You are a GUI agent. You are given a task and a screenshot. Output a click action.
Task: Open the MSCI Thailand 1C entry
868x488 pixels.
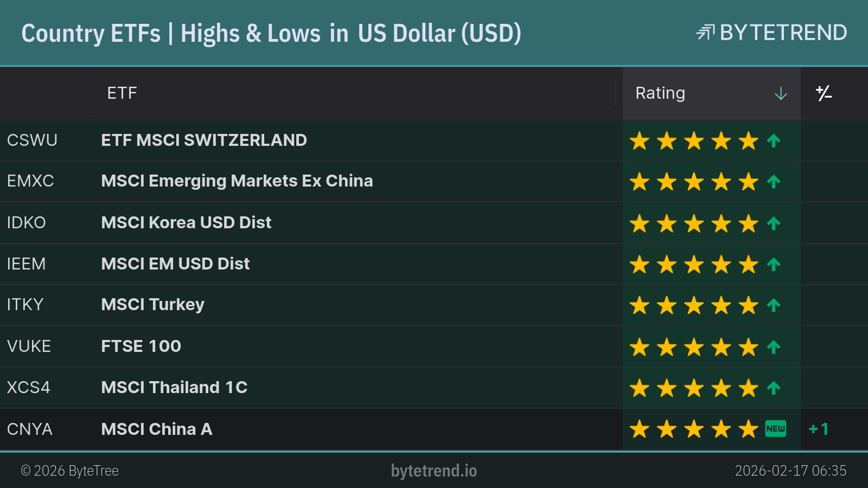click(174, 388)
